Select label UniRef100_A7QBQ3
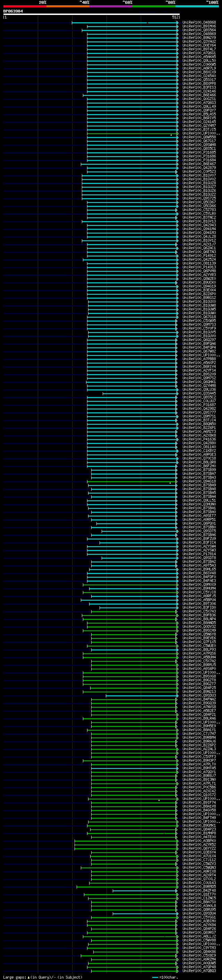 coord(199,971)
